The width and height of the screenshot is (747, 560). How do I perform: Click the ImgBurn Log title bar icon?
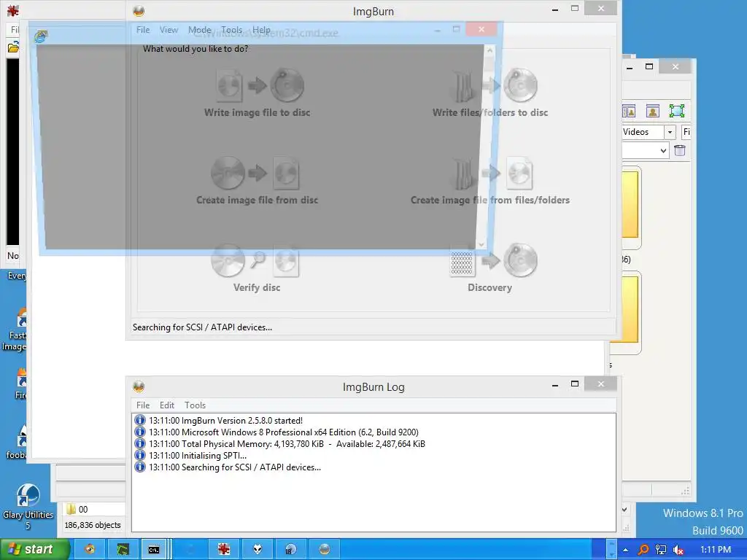pyautogui.click(x=139, y=386)
